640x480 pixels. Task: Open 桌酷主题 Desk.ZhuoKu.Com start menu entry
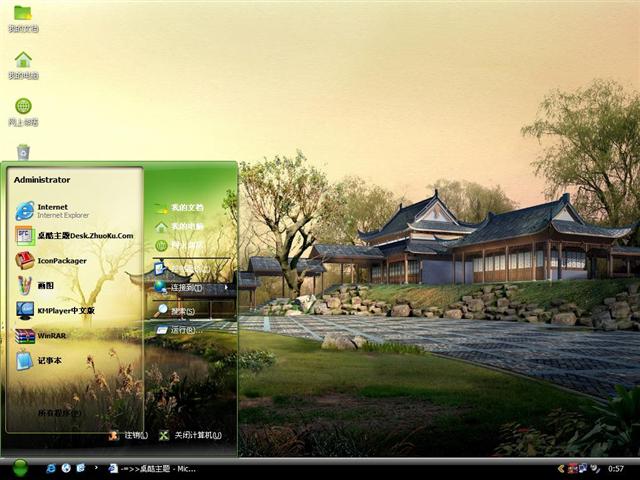click(75, 236)
